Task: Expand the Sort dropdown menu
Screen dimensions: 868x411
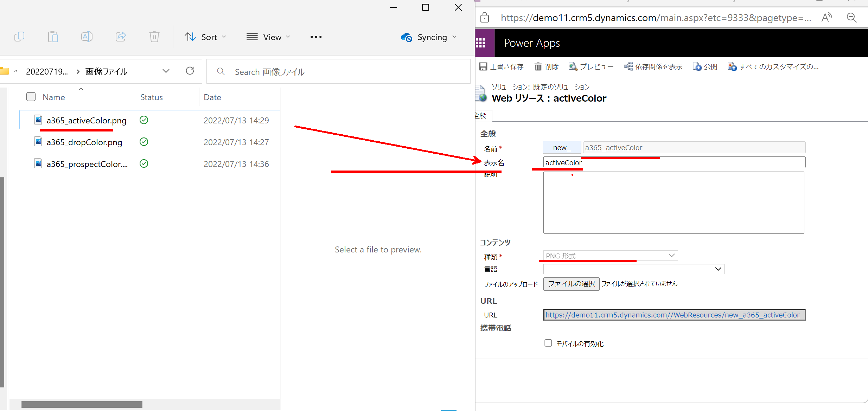Action: click(x=205, y=37)
